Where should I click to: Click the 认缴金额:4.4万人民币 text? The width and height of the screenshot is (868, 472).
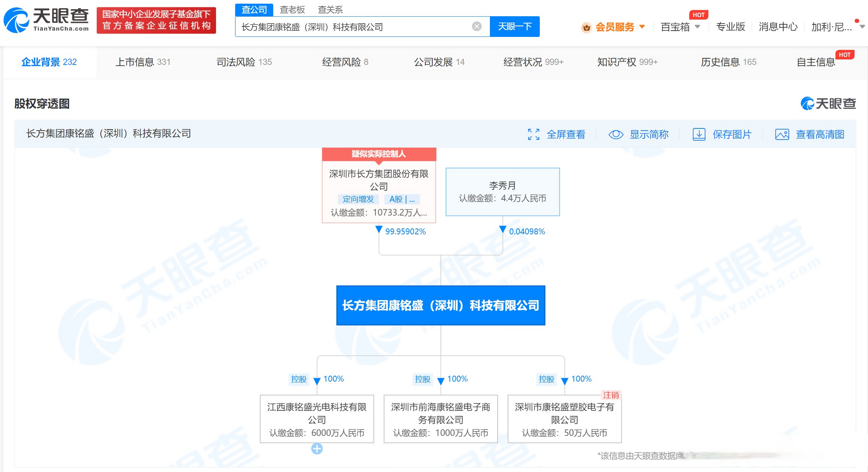502,198
